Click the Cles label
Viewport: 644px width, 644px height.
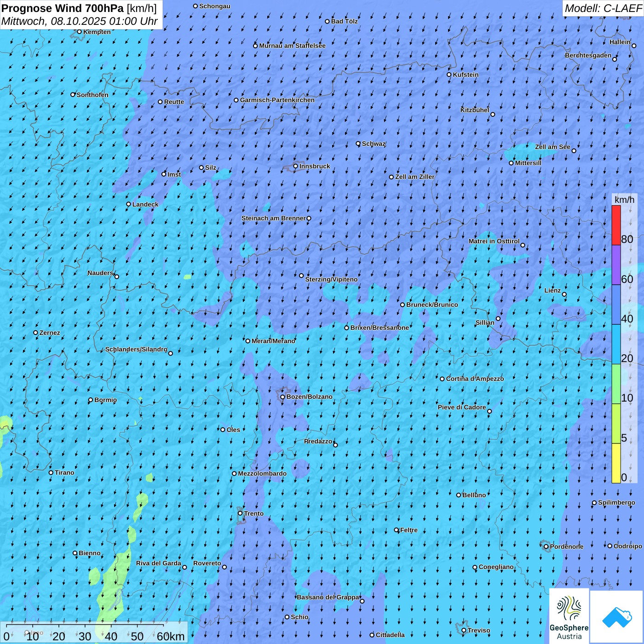234,430
